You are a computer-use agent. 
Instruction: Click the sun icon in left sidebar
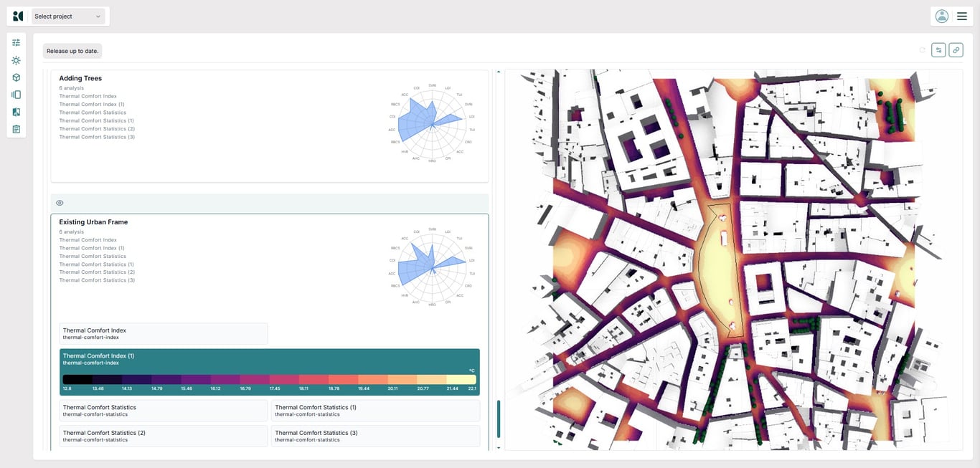(16, 60)
